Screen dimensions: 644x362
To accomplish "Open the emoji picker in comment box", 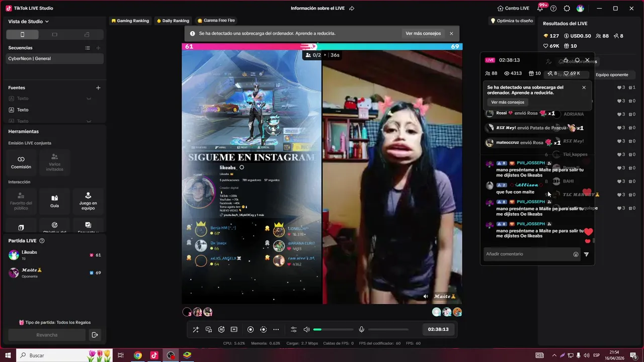I will click(576, 254).
